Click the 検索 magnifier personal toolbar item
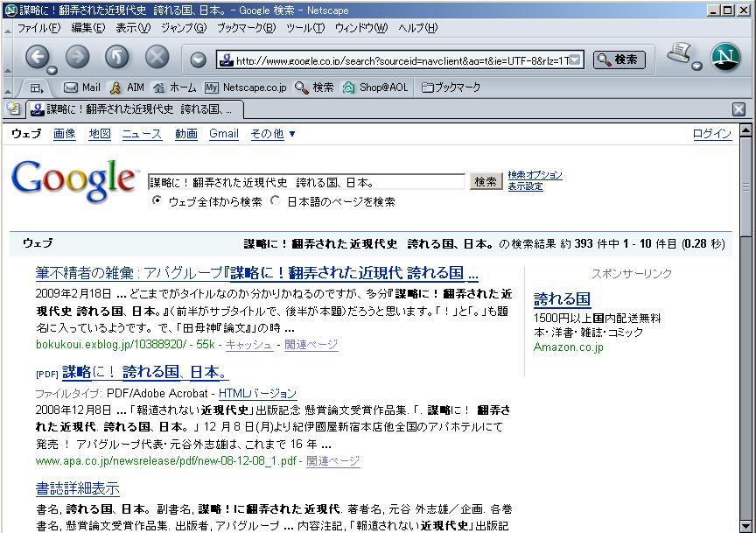This screenshot has width=756, height=533. (314, 88)
